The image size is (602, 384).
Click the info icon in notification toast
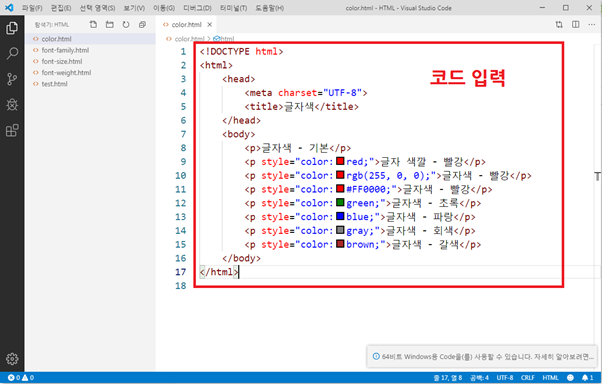point(376,356)
